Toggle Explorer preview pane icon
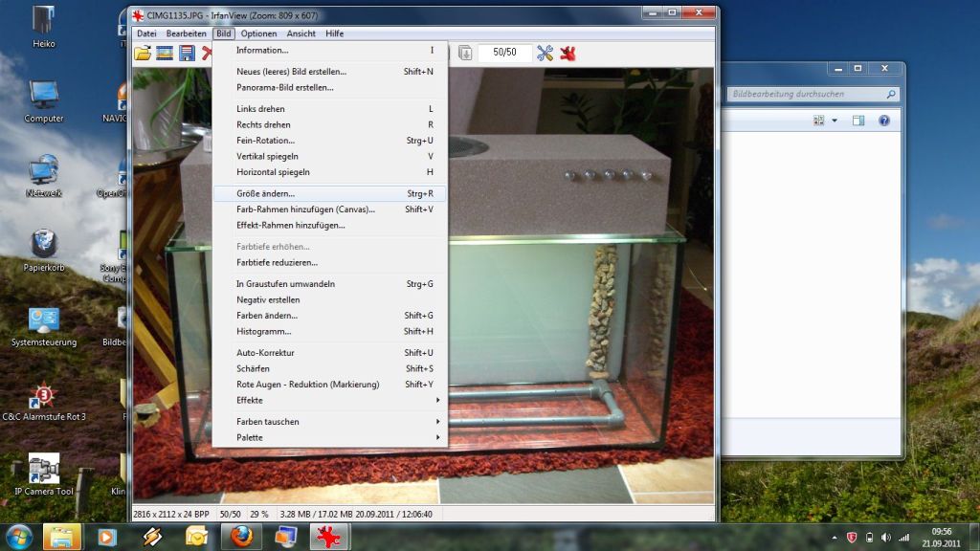The height and width of the screenshot is (551, 980). click(x=858, y=121)
